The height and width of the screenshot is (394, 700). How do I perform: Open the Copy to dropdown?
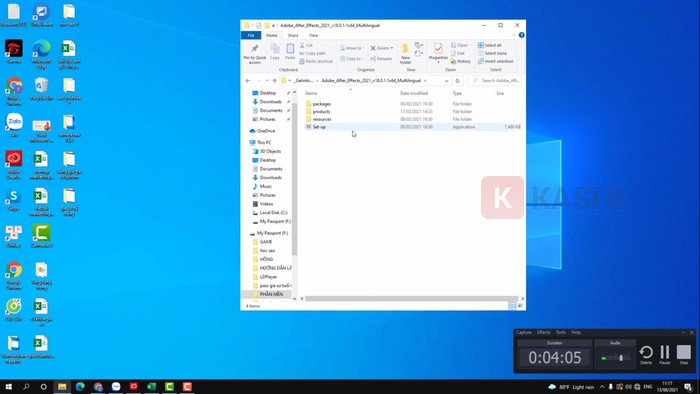click(352, 58)
